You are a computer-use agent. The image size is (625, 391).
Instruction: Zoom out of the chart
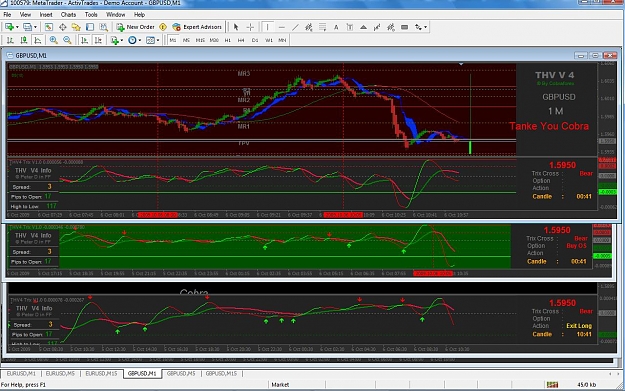[67, 40]
